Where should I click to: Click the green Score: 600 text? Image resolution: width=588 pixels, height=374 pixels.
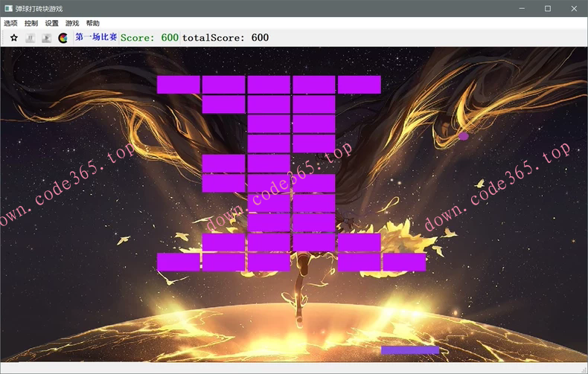150,38
